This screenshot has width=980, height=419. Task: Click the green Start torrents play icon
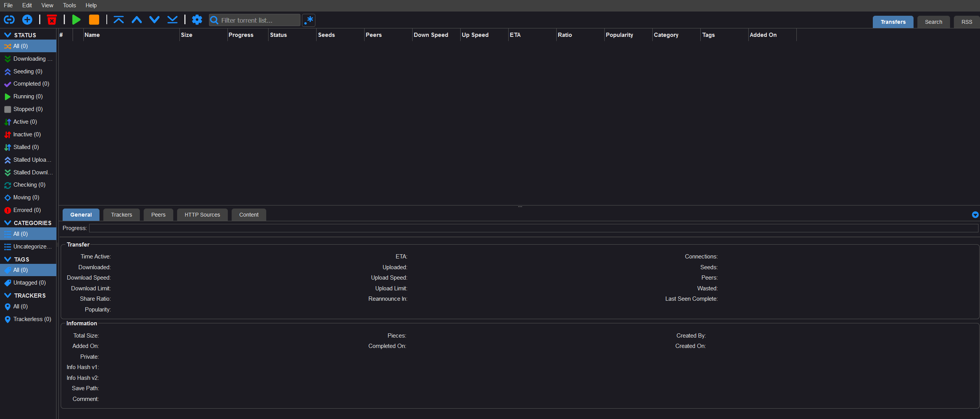coord(76,20)
